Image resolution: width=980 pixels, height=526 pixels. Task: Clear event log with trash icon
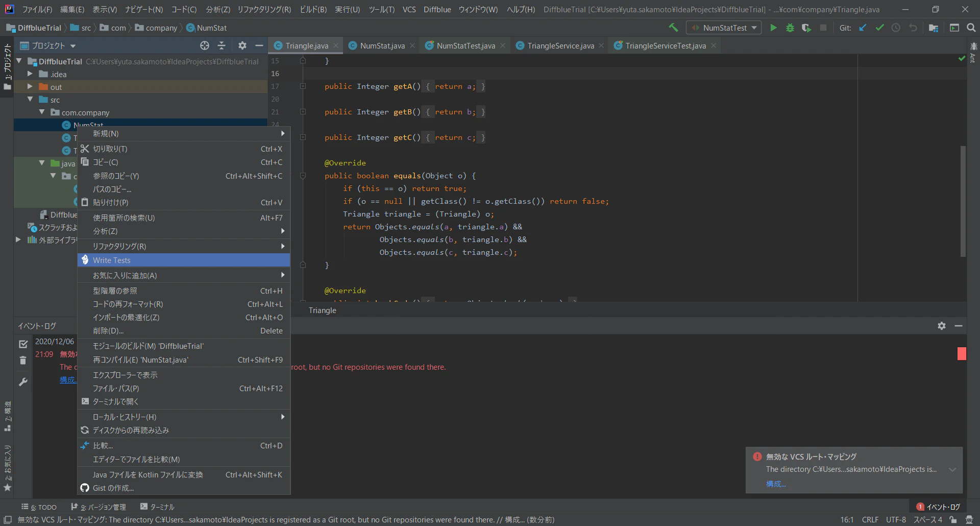click(x=23, y=361)
